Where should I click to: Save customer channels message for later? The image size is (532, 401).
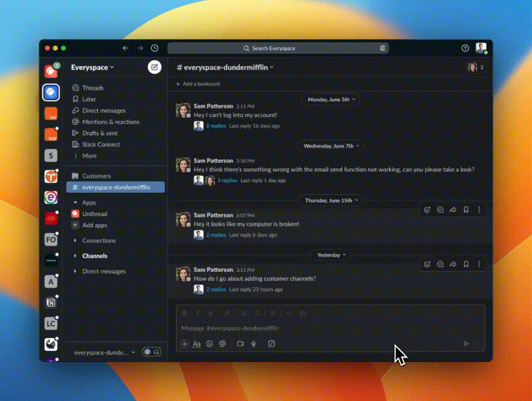pos(466,264)
